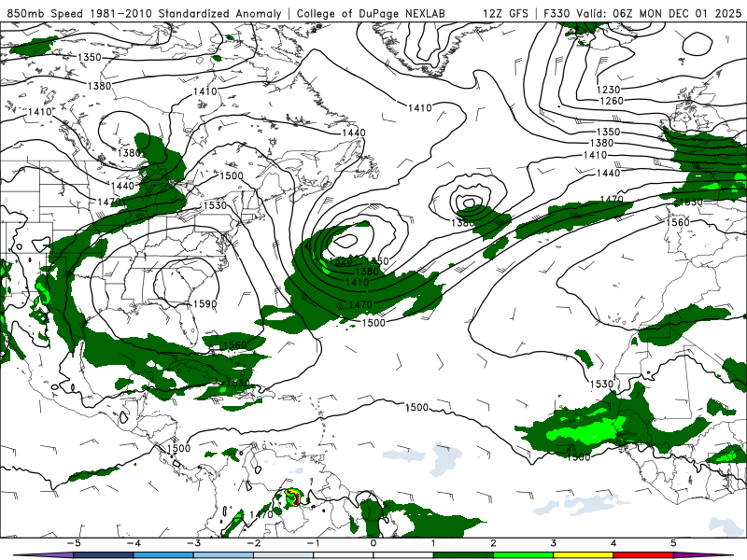Image resolution: width=747 pixels, height=560 pixels.
Task: Click the 4 value on the color scale
Action: [613, 543]
